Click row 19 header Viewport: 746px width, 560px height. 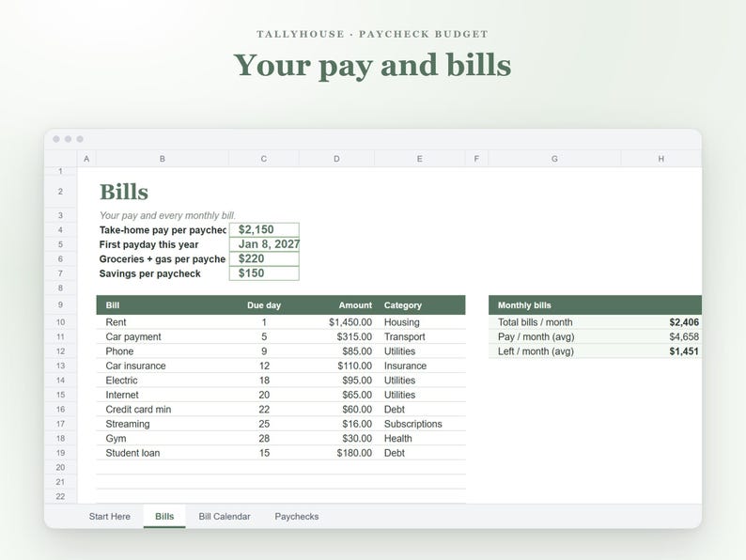pyautogui.click(x=60, y=453)
